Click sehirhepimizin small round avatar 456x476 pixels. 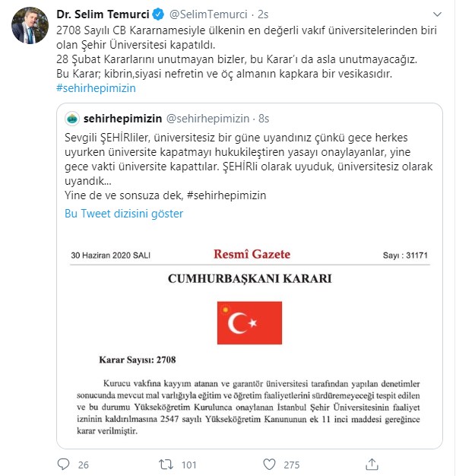(72, 119)
